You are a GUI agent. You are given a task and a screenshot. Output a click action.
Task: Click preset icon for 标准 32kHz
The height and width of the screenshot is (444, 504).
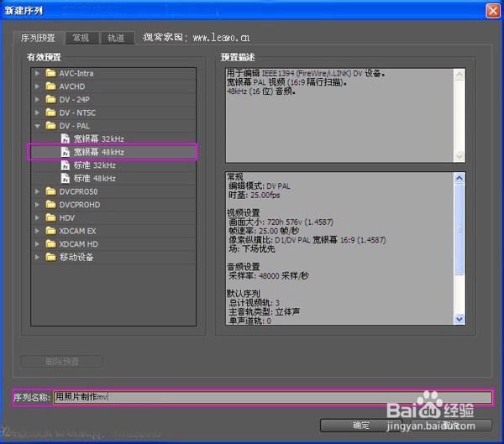tap(66, 165)
